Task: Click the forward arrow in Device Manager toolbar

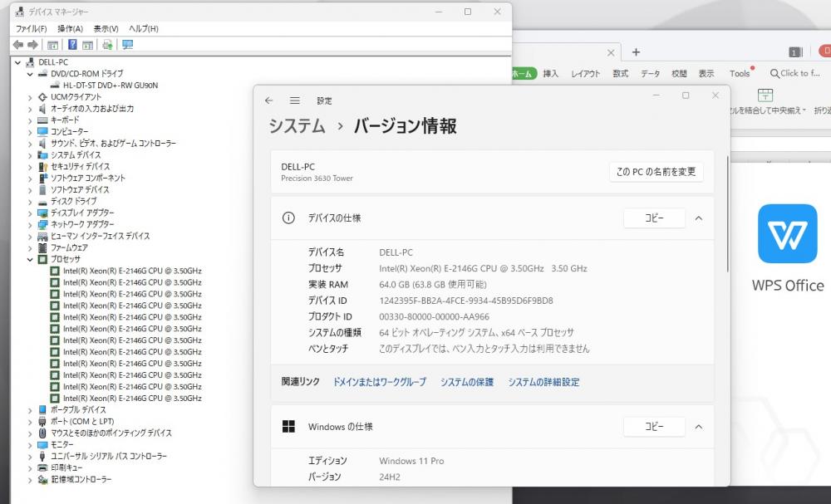Action: pos(32,45)
